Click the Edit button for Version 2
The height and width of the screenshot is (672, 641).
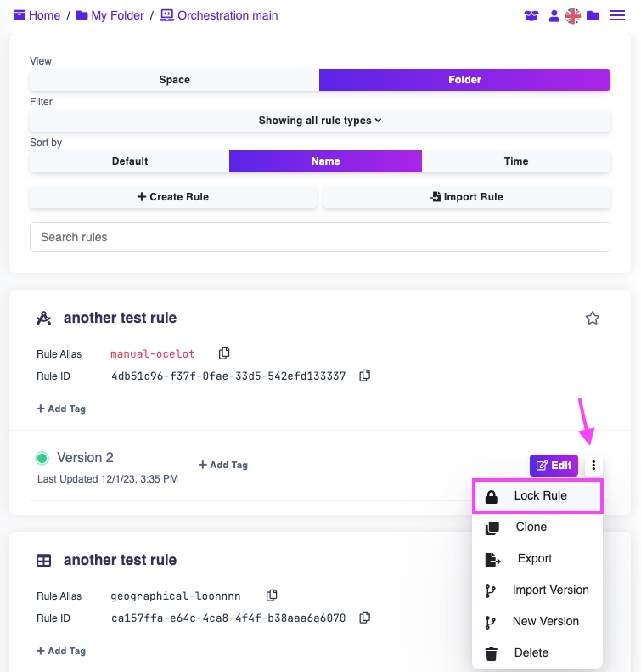tap(554, 466)
